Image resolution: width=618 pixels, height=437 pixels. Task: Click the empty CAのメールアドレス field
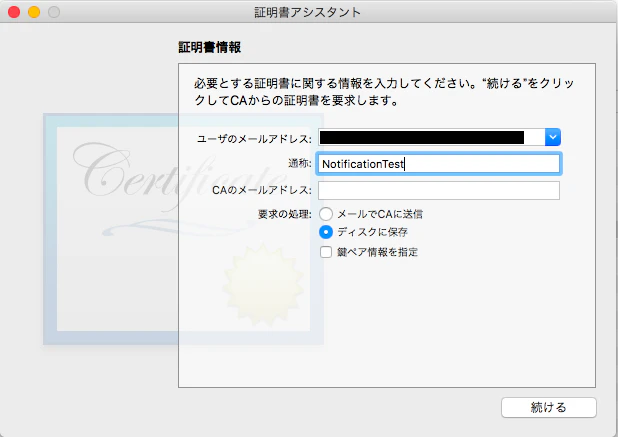coord(439,190)
